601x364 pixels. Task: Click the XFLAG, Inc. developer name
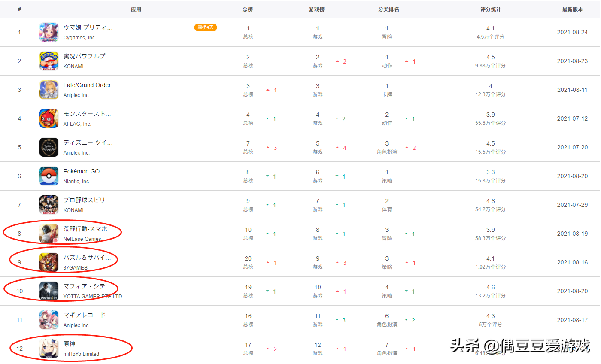coord(77,124)
